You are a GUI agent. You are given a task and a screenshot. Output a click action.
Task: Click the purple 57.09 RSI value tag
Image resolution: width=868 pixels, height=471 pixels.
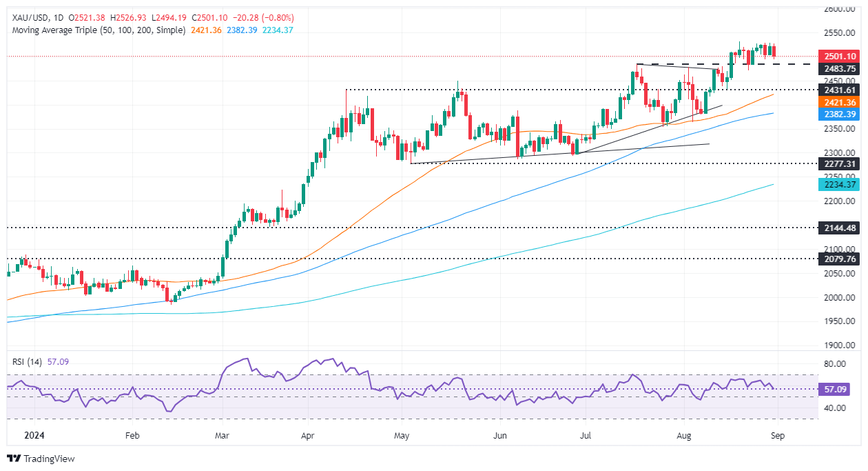tap(838, 389)
